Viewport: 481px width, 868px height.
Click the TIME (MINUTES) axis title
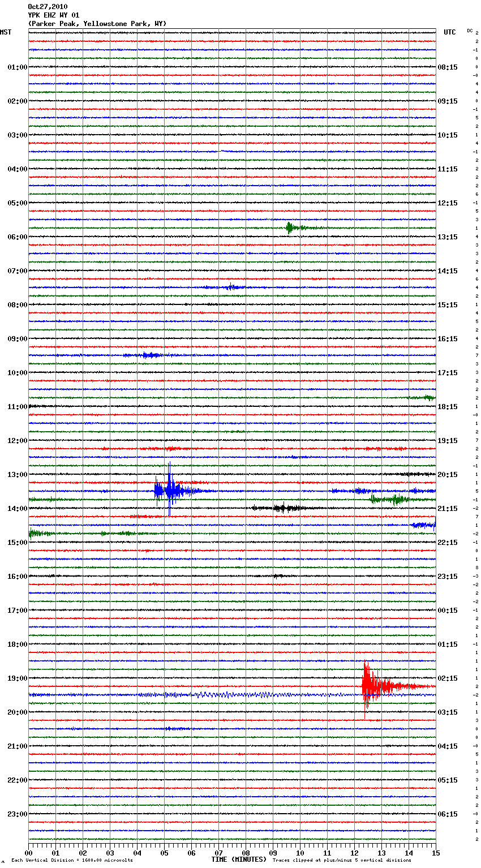239,860
